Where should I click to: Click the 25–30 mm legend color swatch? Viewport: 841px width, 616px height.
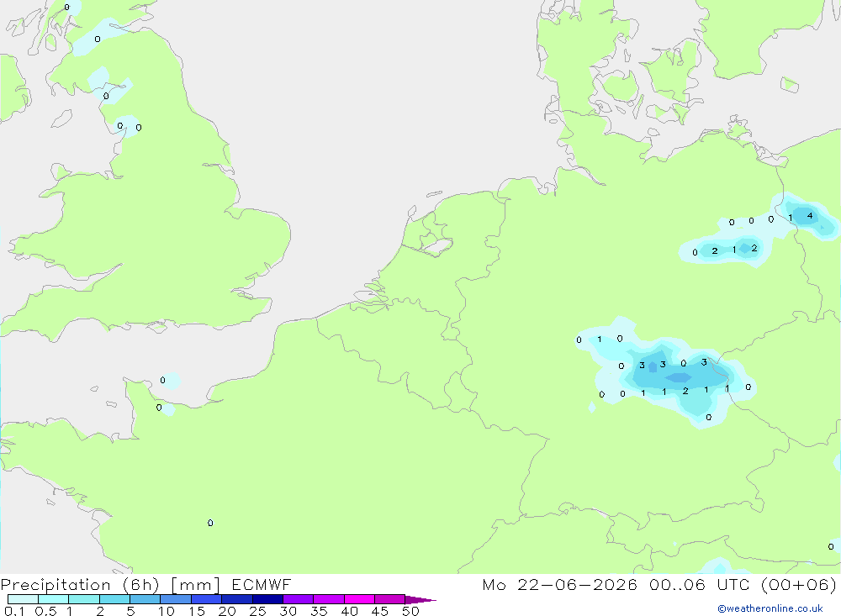[267, 599]
